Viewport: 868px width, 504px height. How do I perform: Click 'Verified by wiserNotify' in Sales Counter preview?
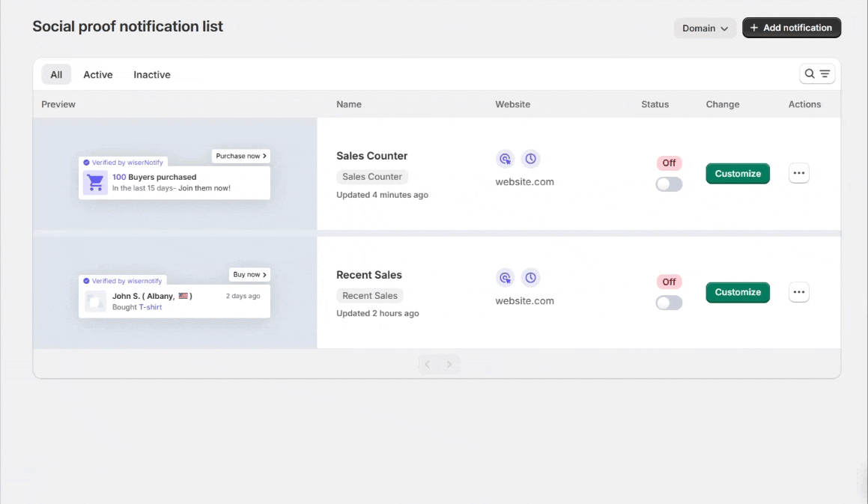127,163
